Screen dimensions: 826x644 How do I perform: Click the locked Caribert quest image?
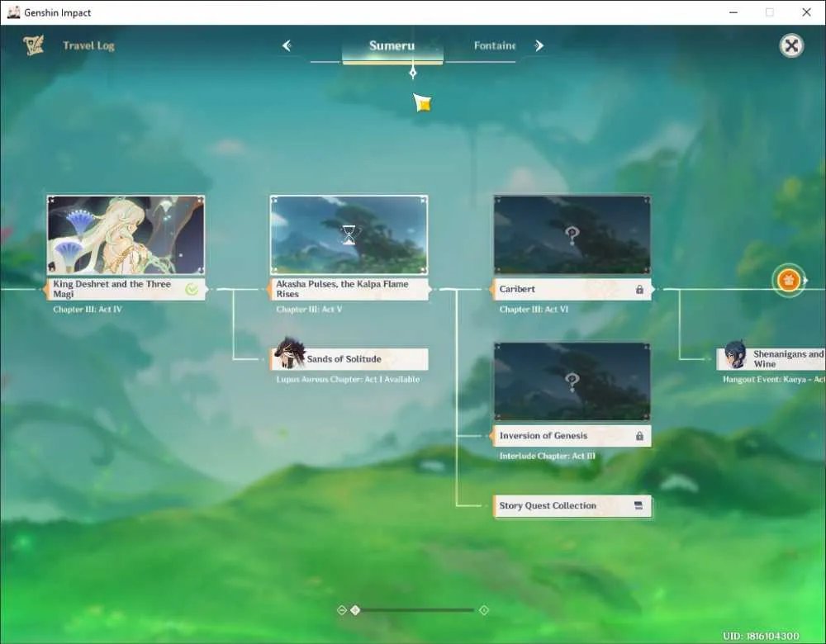point(572,234)
